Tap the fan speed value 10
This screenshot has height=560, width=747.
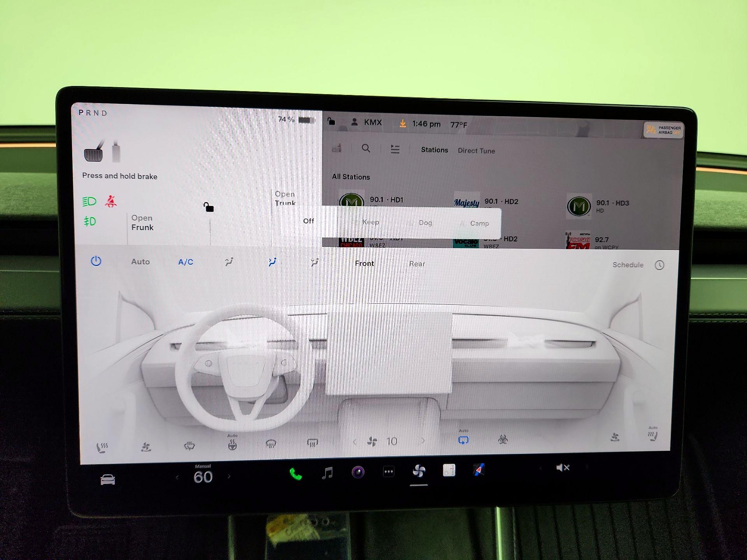click(392, 441)
